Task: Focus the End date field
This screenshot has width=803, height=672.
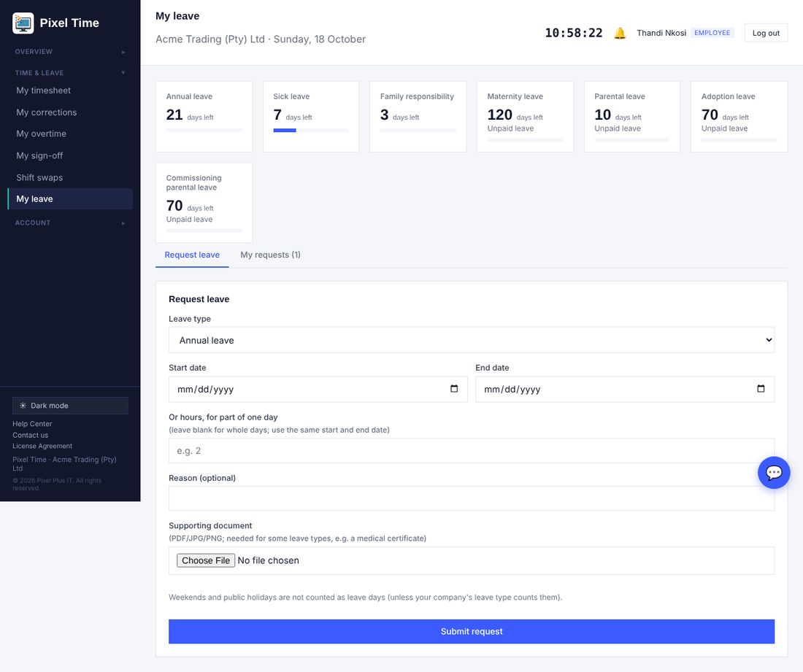Action: point(625,389)
